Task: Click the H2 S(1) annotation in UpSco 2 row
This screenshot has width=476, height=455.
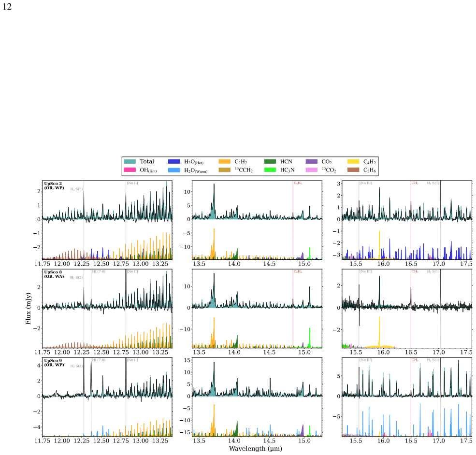Action: [x=433, y=183]
